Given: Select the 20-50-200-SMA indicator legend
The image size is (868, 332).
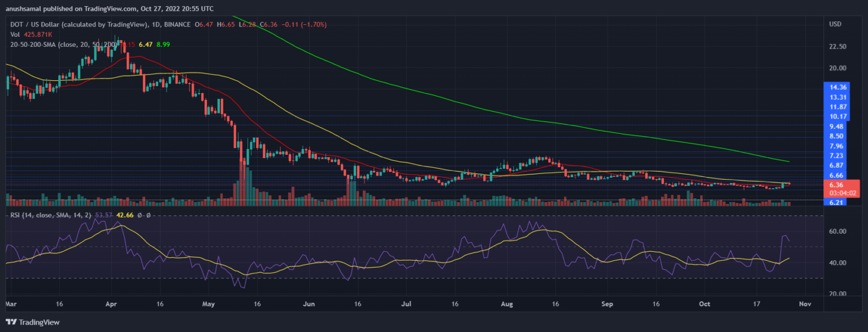Looking at the screenshot, I should click(x=57, y=44).
